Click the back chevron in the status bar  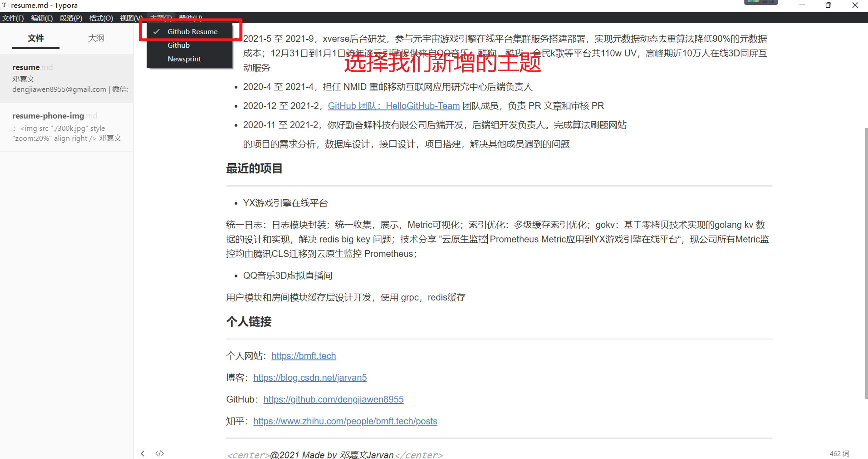(143, 453)
